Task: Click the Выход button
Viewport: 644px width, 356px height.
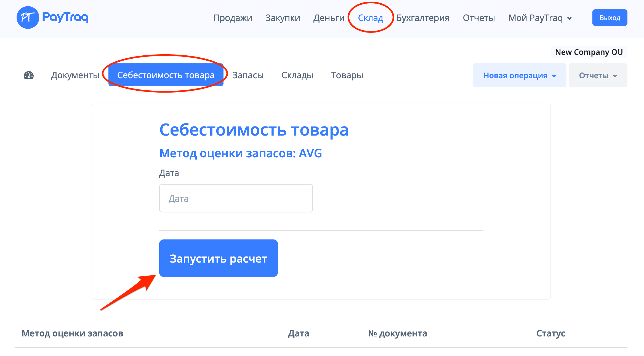Action: (x=610, y=18)
